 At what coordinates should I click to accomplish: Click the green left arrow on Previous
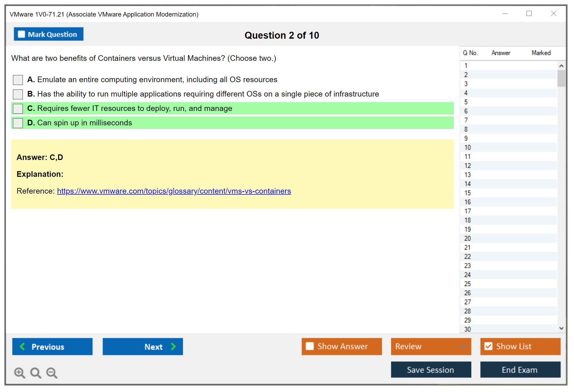(22, 346)
